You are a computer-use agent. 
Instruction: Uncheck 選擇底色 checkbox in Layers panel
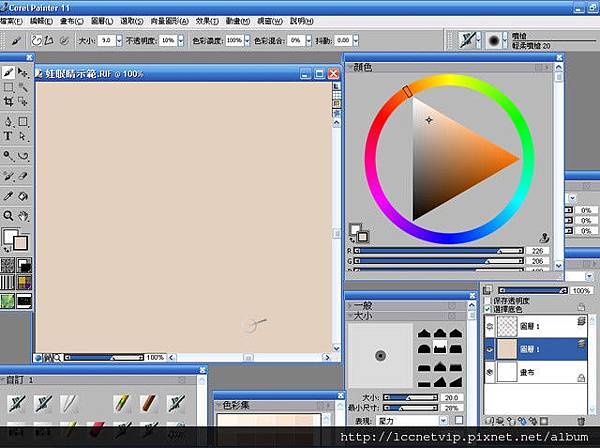pos(488,309)
